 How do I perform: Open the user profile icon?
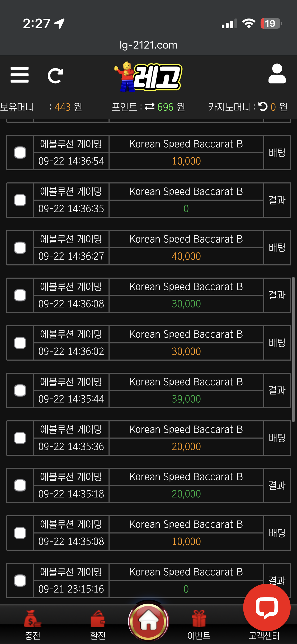pos(277,74)
